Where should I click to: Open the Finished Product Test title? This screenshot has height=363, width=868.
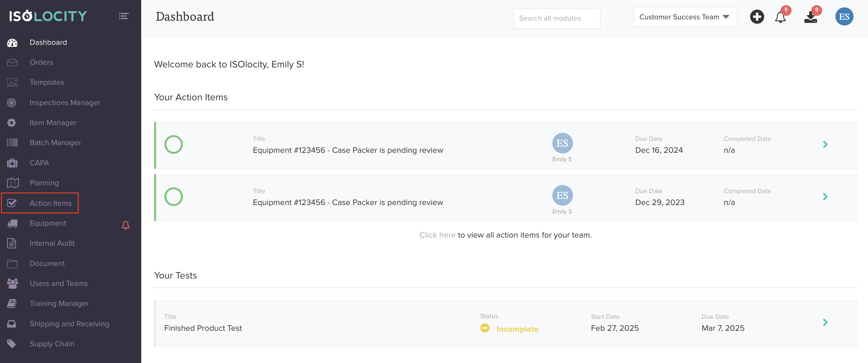pyautogui.click(x=203, y=328)
